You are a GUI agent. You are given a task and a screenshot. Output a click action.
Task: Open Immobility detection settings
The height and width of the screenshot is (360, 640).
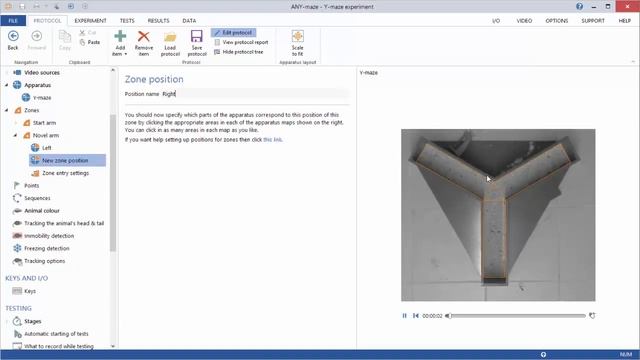[44, 236]
